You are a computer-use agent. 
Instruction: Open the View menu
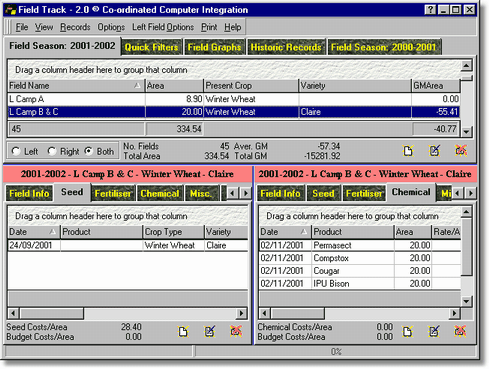44,27
